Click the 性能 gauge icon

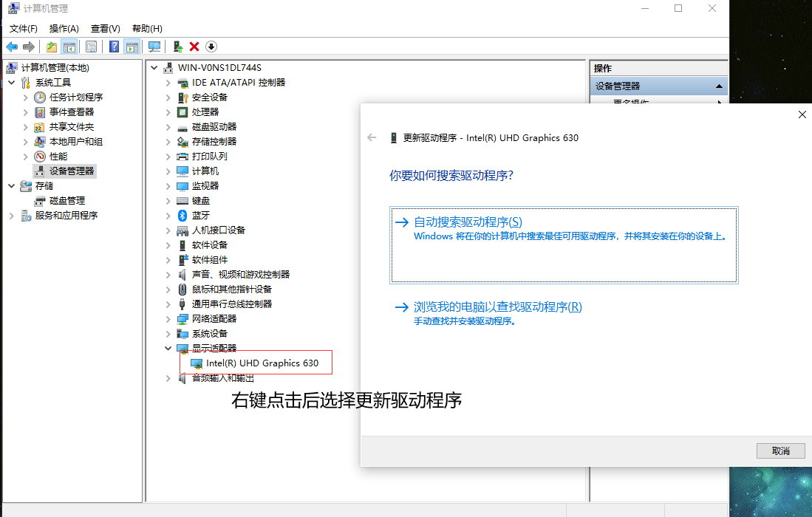coord(40,157)
